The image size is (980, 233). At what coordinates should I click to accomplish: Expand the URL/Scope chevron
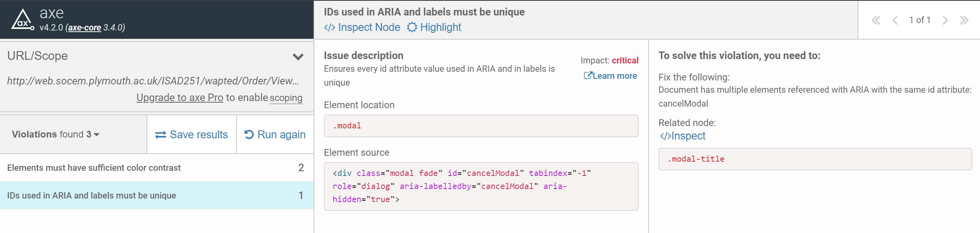298,57
